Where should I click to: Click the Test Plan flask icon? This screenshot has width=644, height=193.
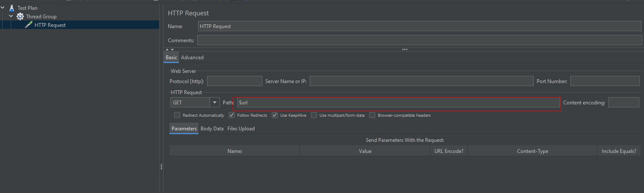pos(11,8)
